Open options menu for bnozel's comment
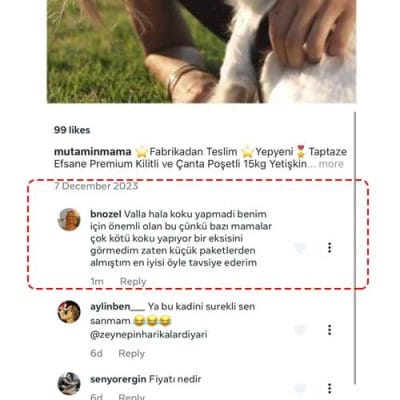The height and width of the screenshot is (400, 400). (x=329, y=248)
